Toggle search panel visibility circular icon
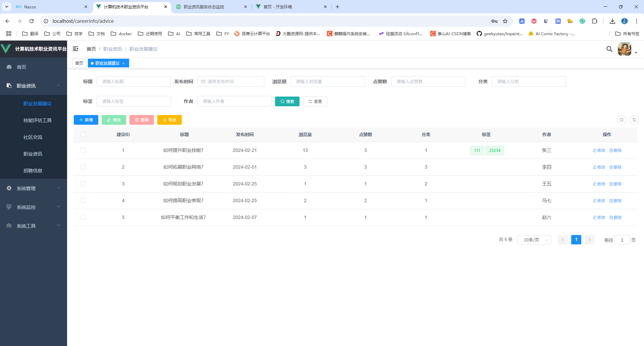This screenshot has height=346, width=644. pyautogui.click(x=622, y=120)
